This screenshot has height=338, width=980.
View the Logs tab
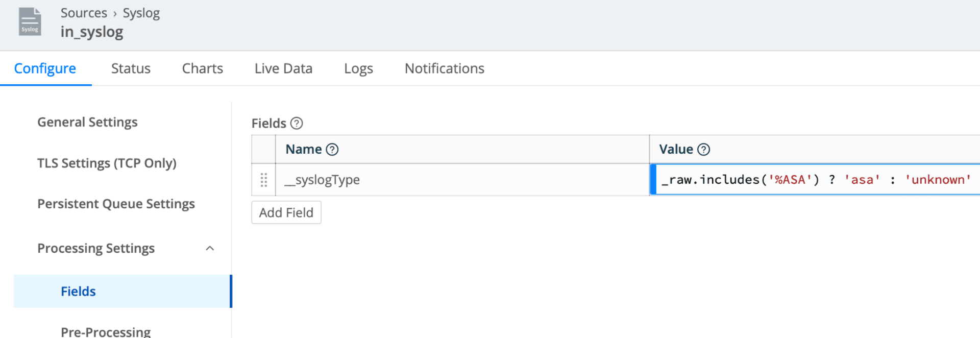(358, 68)
